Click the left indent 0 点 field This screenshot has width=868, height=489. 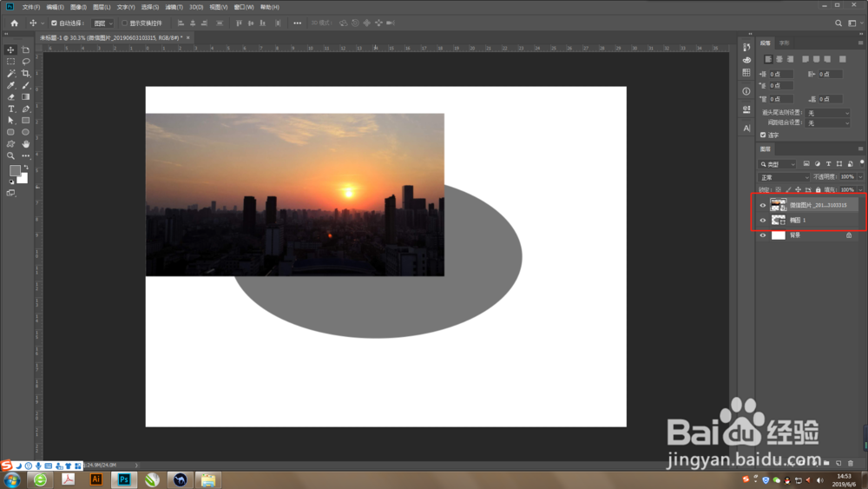781,74
